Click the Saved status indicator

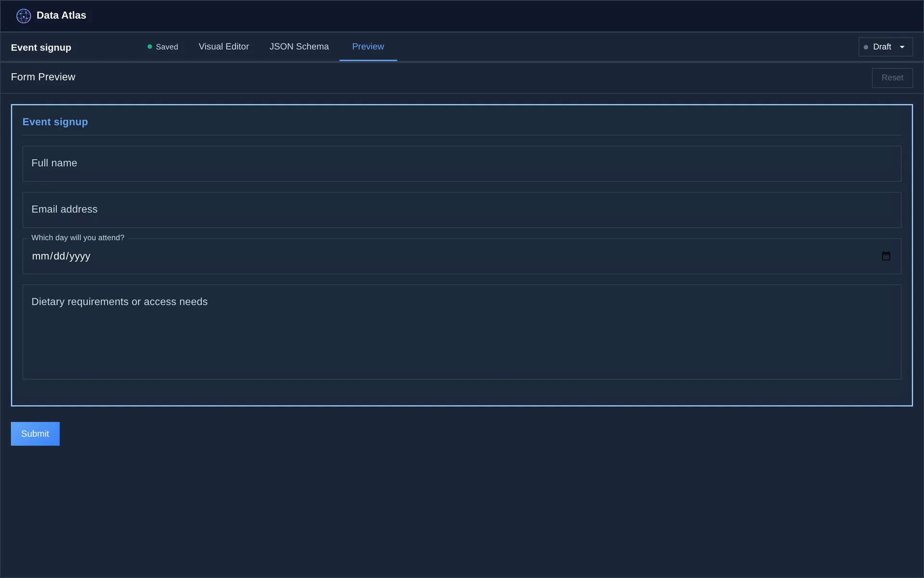point(163,47)
